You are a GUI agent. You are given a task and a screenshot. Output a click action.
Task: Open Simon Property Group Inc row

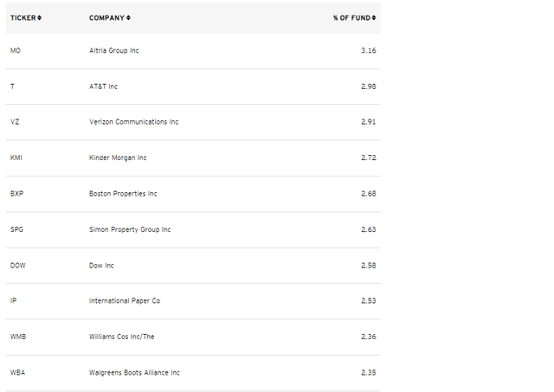(x=130, y=229)
